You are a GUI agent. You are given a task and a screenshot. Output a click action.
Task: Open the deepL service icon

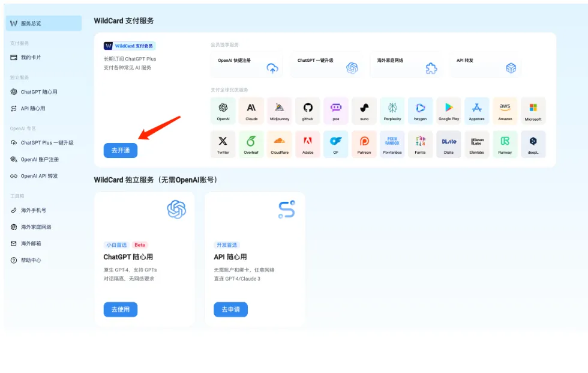[533, 143]
